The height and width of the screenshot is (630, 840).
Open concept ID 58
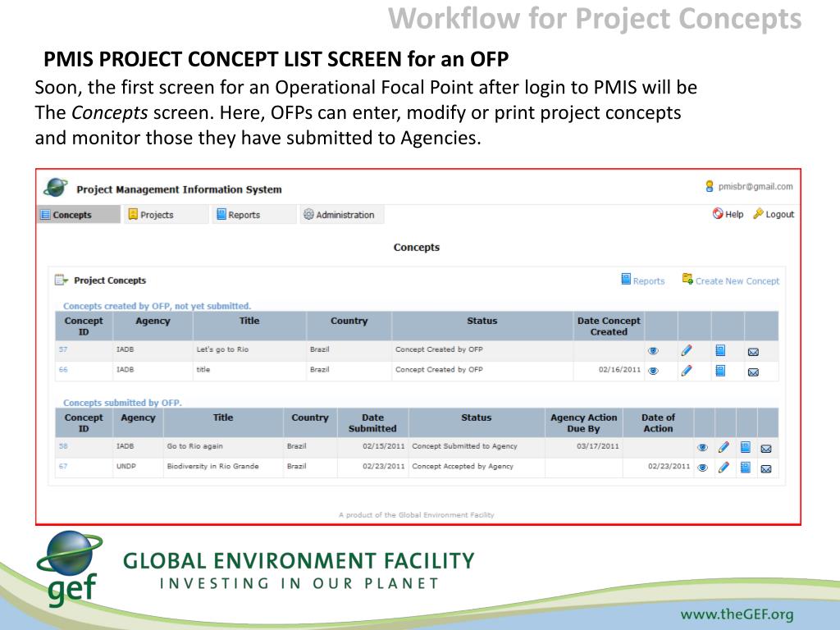click(x=63, y=445)
